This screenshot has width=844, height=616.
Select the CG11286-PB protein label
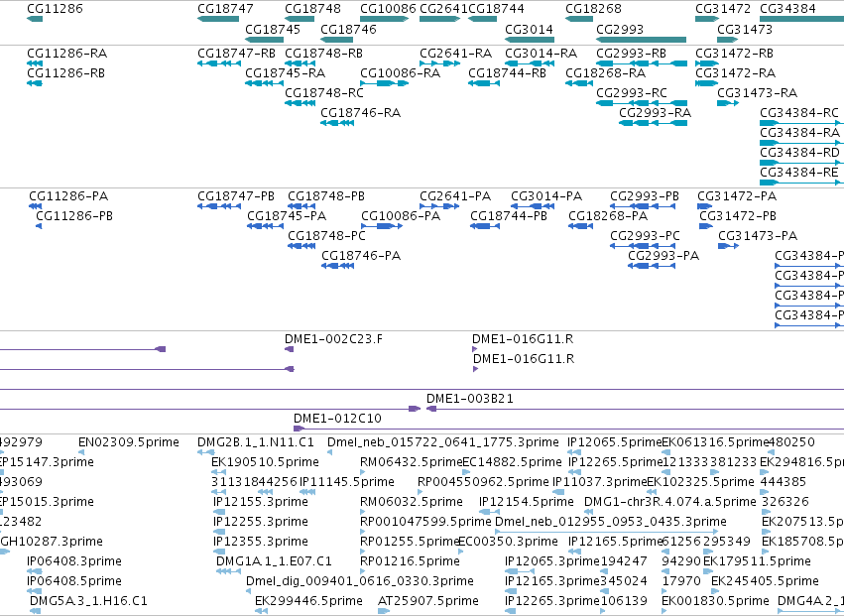point(74,216)
